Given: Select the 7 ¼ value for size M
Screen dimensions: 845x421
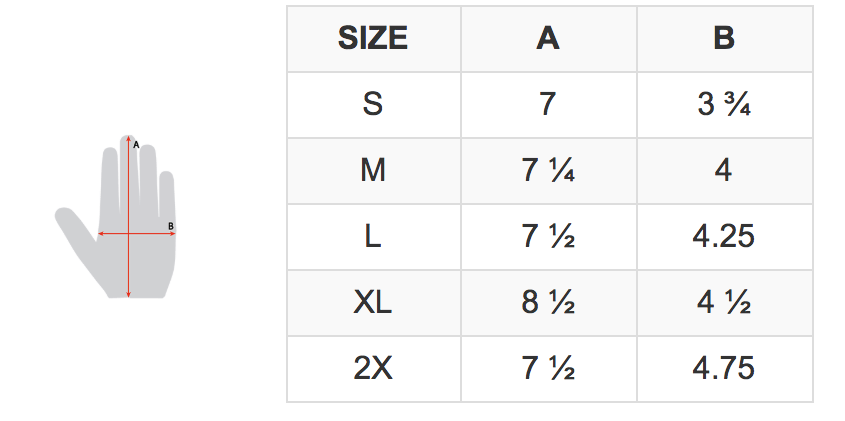Looking at the screenshot, I should [548, 171].
